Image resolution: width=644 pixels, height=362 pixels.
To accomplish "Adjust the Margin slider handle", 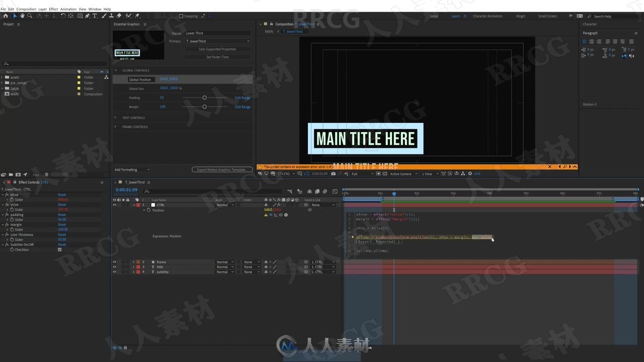I will pos(204,107).
